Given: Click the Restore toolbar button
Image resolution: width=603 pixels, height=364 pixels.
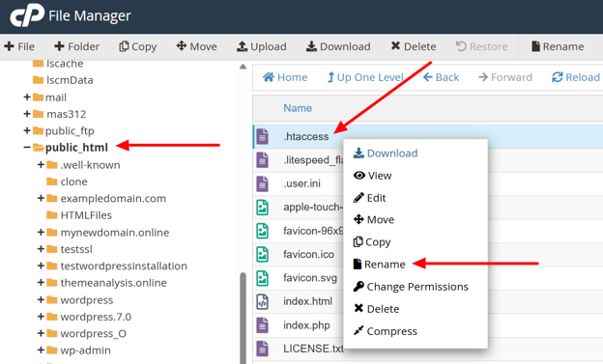Looking at the screenshot, I should 481,46.
